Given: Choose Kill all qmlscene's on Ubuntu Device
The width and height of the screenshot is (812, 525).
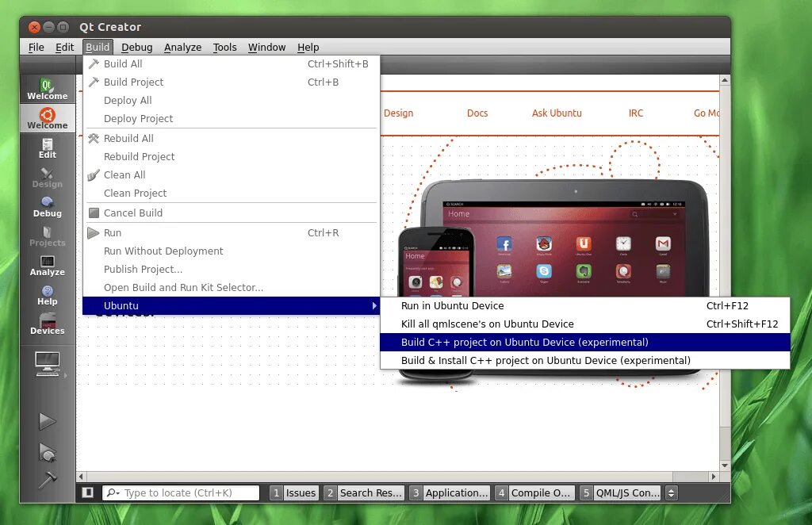Looking at the screenshot, I should pyautogui.click(x=585, y=324).
